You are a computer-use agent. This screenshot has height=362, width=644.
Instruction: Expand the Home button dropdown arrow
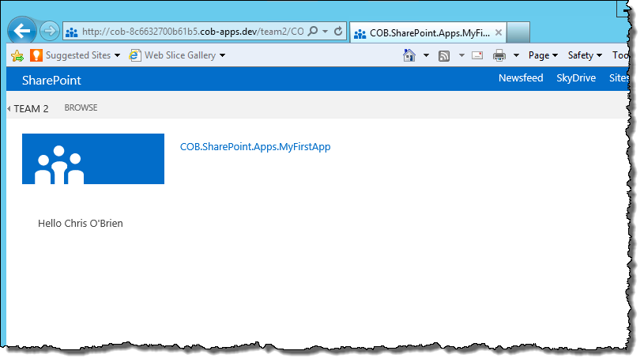(x=426, y=55)
